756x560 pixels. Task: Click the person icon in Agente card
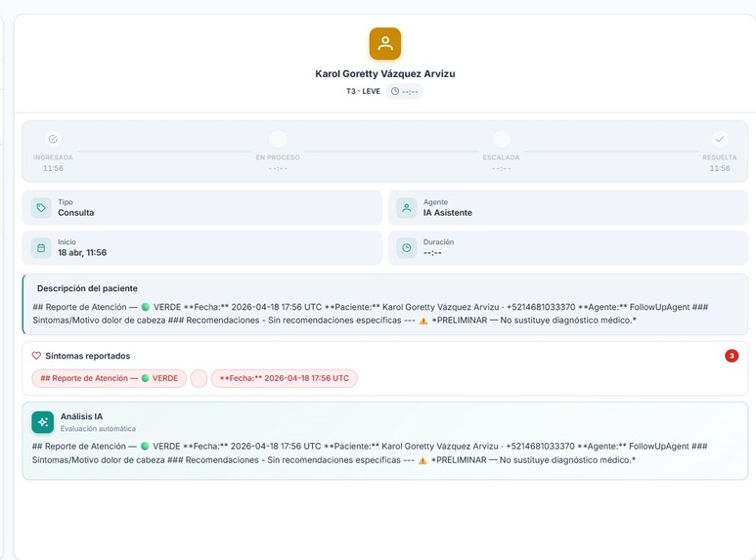pos(407,208)
